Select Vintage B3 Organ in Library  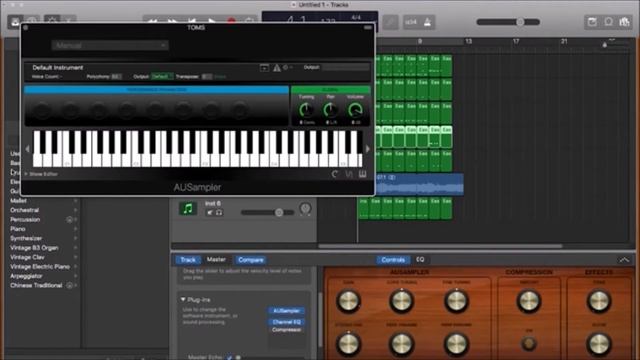[34, 248]
